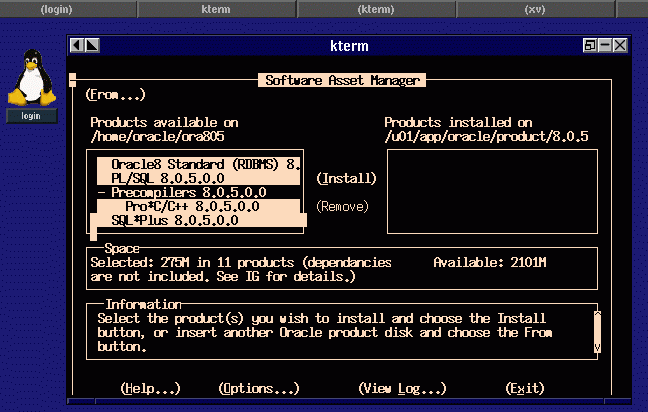Click the 'Available: 2101M' text
Viewport: 648px width, 412px height.
point(490,262)
